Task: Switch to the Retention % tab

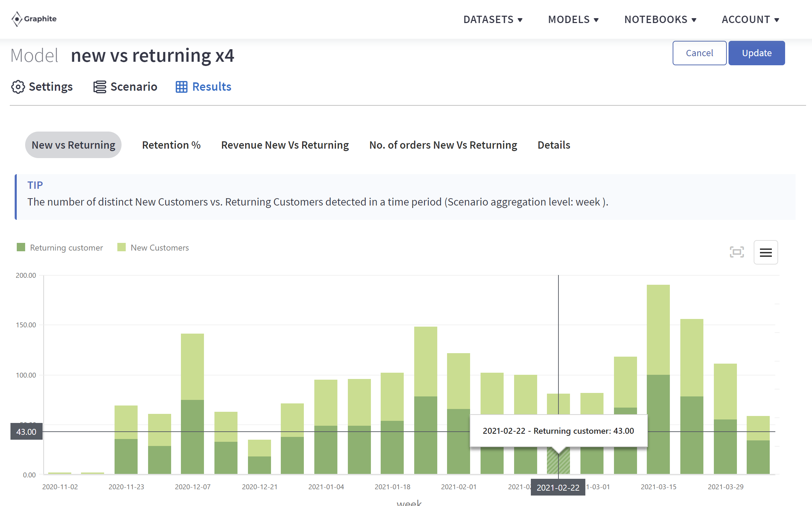Action: pos(171,145)
